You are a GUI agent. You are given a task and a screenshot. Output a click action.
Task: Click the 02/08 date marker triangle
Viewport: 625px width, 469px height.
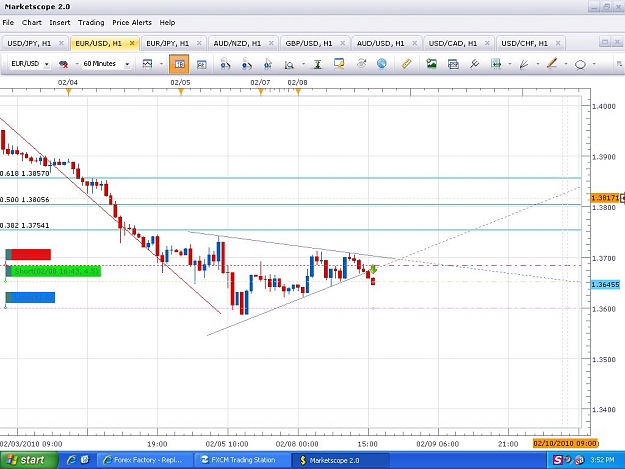pyautogui.click(x=298, y=92)
